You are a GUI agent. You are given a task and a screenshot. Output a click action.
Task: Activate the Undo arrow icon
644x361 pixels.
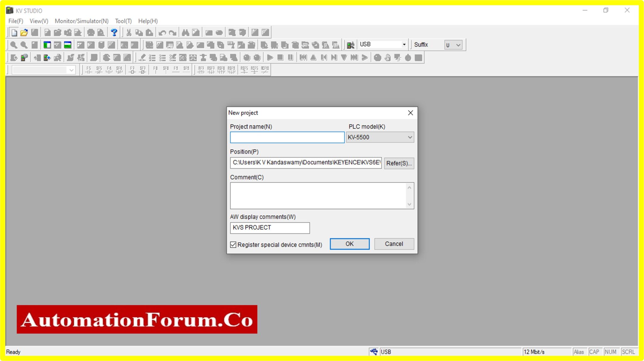point(163,32)
